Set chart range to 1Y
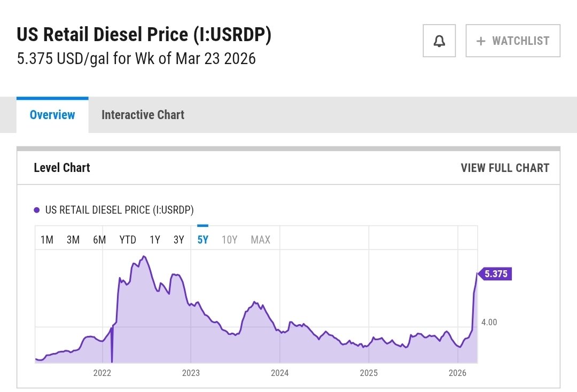The width and height of the screenshot is (577, 392). [x=155, y=240]
